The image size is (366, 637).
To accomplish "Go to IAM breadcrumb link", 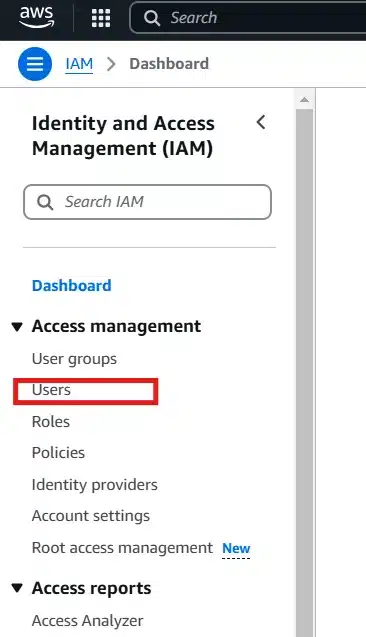I will pyautogui.click(x=79, y=64).
